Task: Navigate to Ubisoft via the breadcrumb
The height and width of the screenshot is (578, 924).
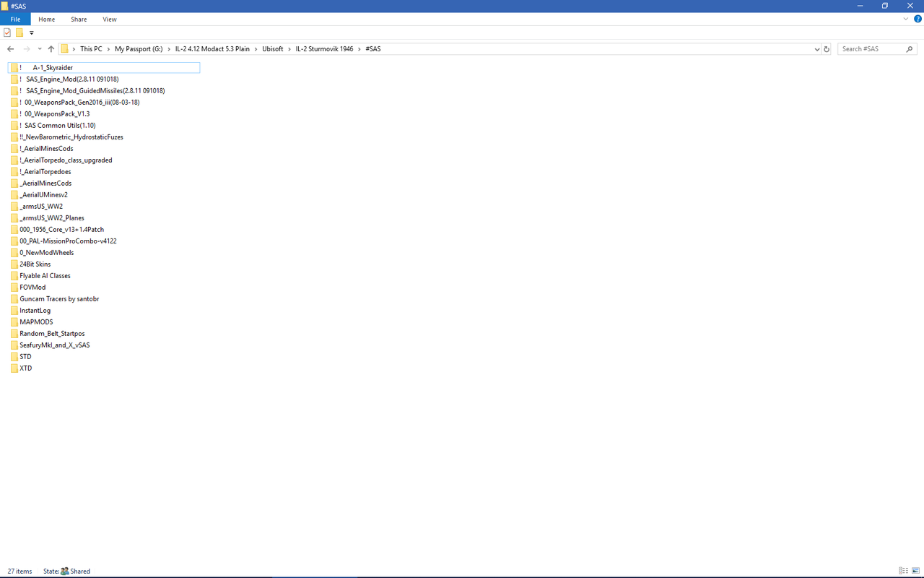Action: 273,48
